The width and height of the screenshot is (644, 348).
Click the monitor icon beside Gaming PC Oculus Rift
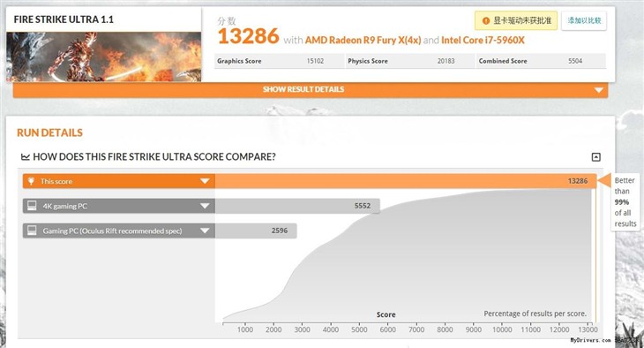point(32,231)
